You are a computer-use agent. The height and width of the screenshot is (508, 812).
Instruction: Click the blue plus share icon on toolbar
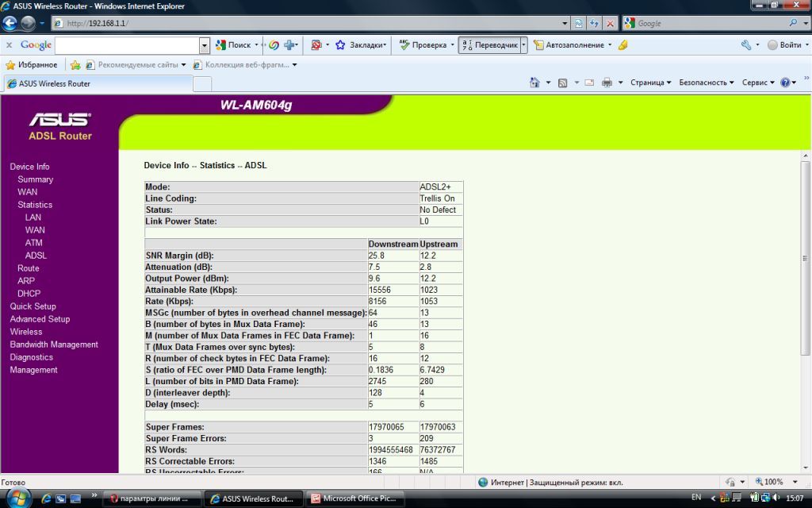[289, 45]
